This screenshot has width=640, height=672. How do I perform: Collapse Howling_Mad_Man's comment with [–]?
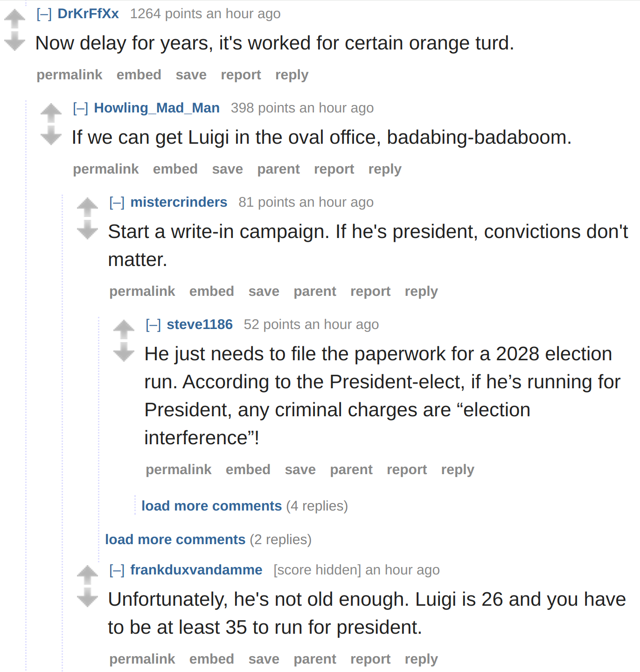coord(81,108)
